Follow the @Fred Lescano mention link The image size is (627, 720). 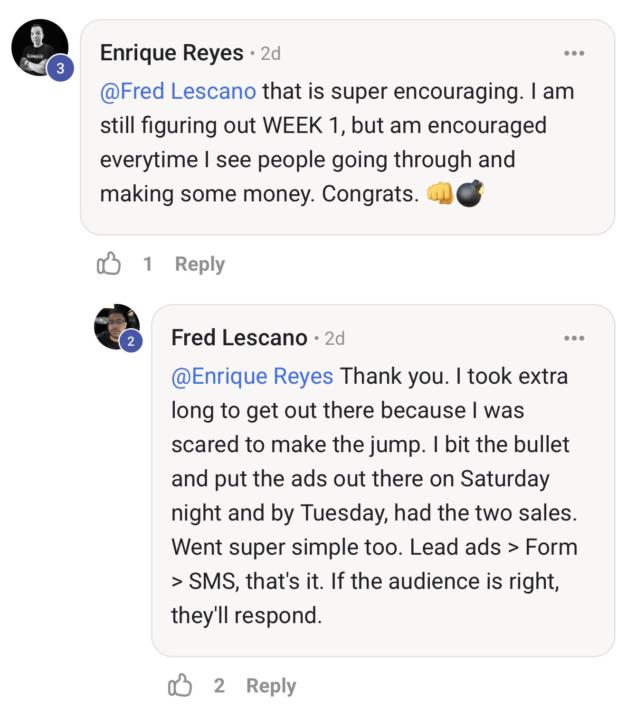click(x=178, y=91)
